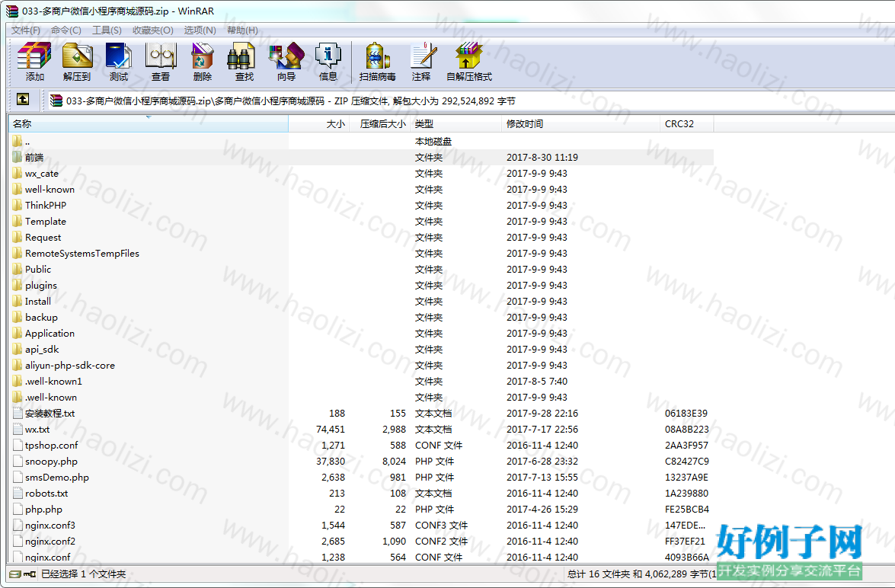
Task: Select the RemoteSystemsTempFiles folder name
Action: tap(82, 253)
